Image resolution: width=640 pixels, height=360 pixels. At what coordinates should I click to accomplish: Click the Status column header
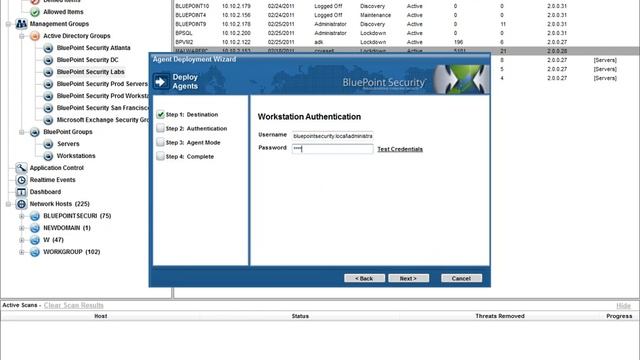point(300,316)
